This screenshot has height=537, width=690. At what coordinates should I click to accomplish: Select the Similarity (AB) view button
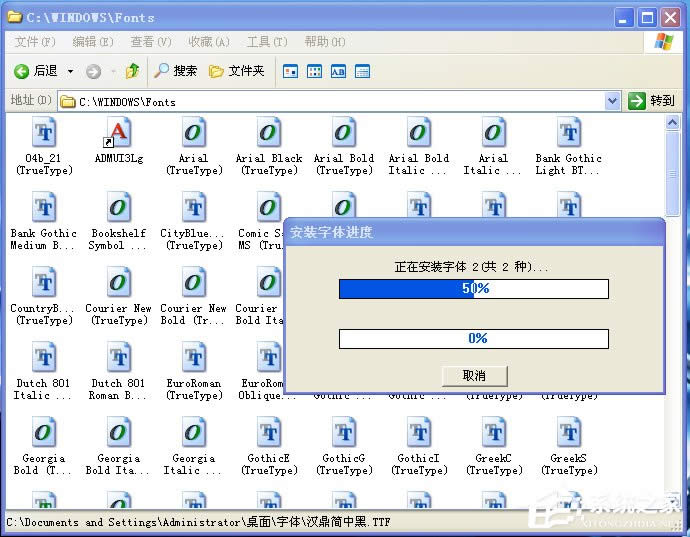(338, 71)
